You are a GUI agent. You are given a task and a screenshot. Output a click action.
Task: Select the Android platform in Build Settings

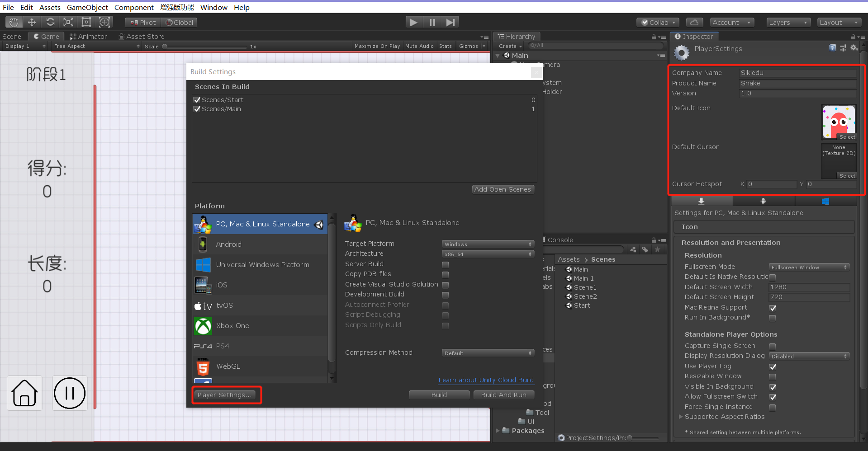(260, 244)
